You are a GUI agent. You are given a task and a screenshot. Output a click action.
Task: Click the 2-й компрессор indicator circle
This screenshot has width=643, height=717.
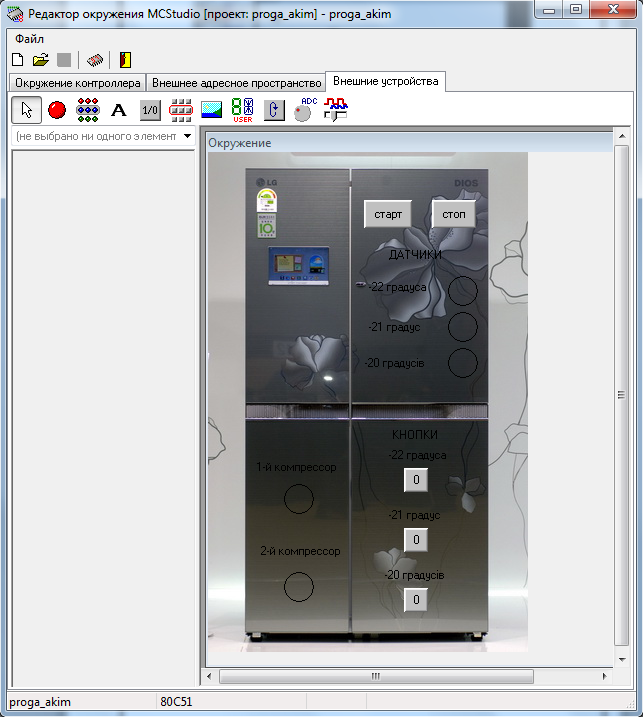point(299,587)
